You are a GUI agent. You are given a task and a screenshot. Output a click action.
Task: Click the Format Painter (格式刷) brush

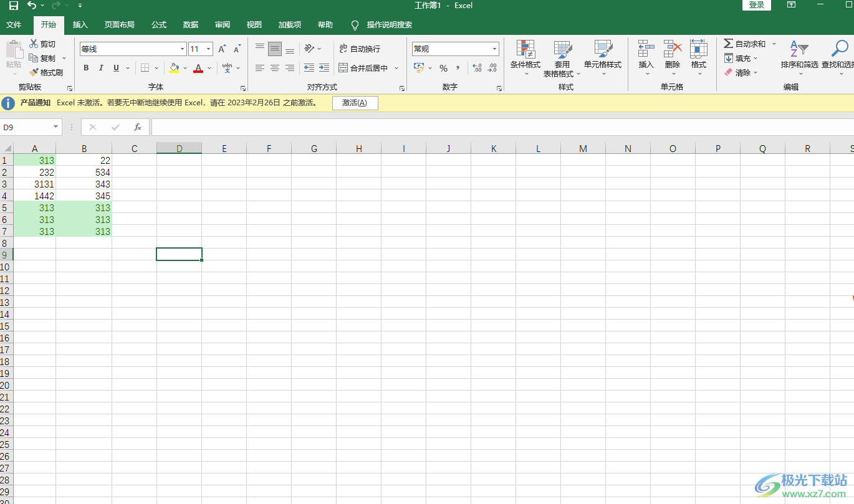pyautogui.click(x=34, y=72)
